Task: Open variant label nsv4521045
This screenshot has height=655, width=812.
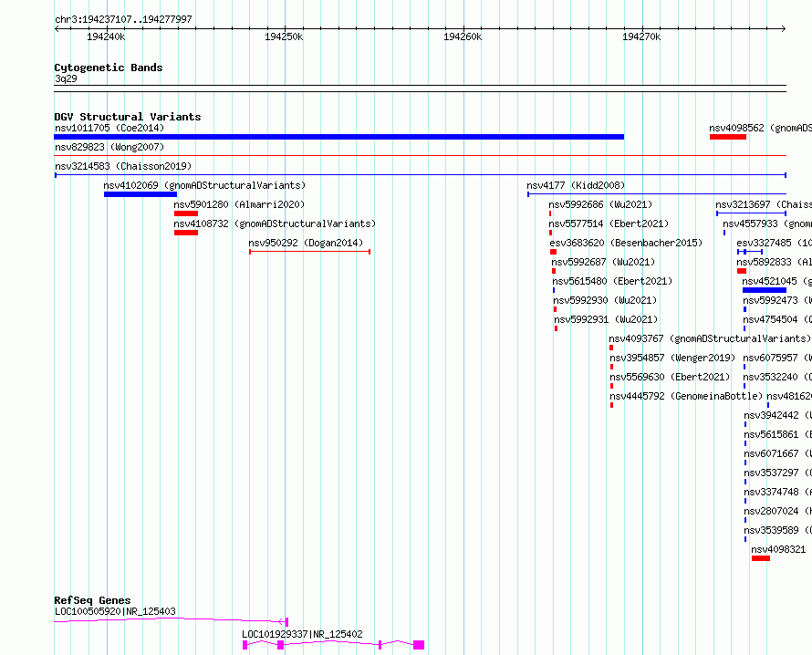Action: coord(776,281)
